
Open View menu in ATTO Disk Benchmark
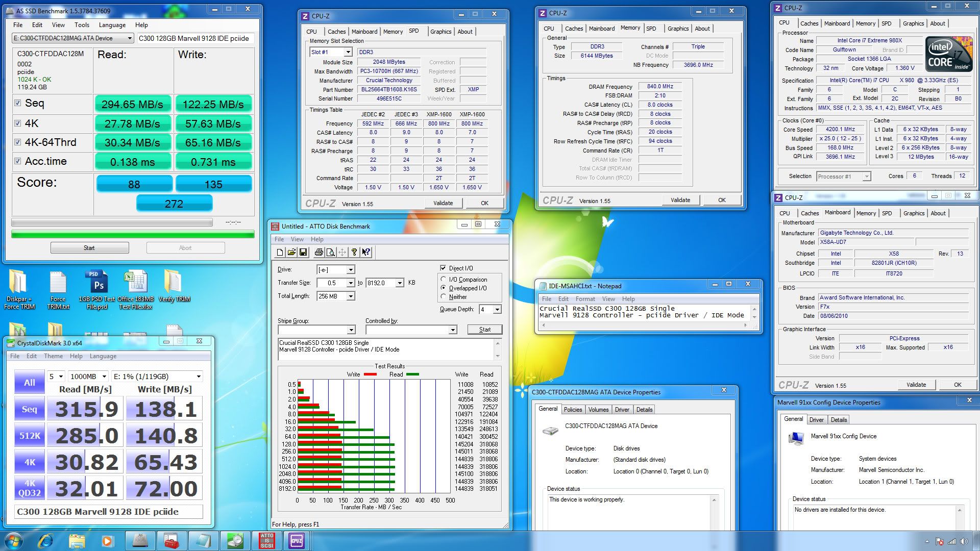(x=297, y=239)
